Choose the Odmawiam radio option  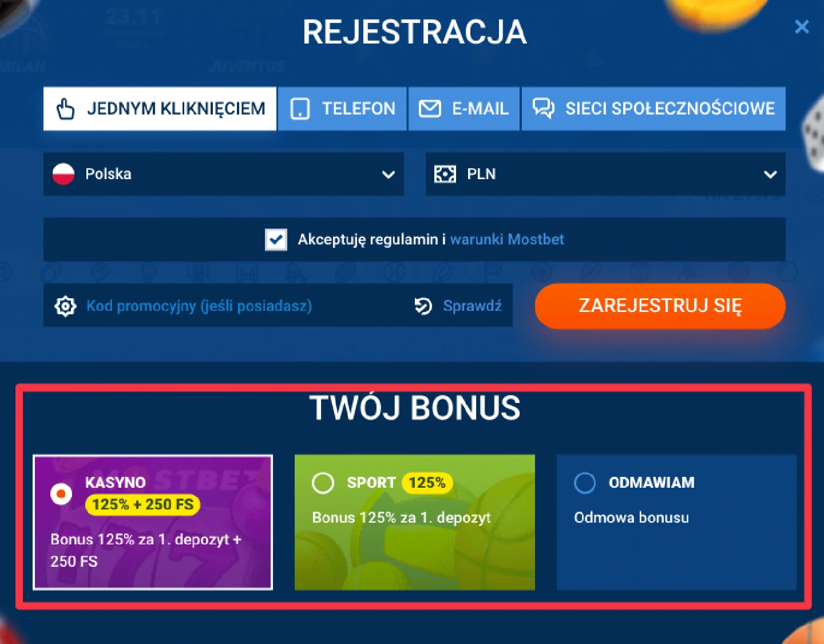coord(585,483)
